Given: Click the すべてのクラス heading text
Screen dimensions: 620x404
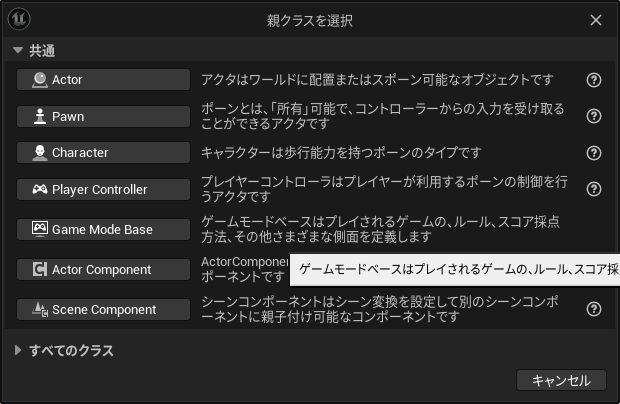Looking at the screenshot, I should tap(71, 350).
